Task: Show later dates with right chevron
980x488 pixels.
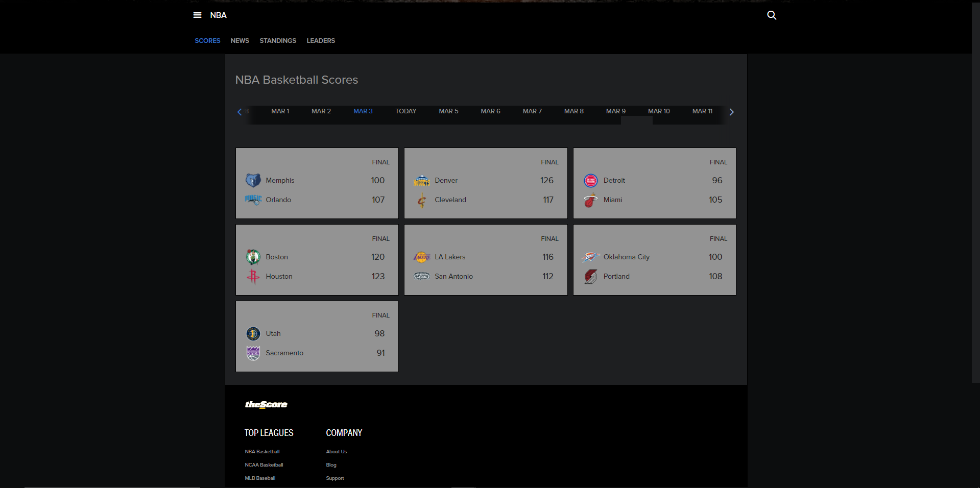Action: [x=731, y=112]
